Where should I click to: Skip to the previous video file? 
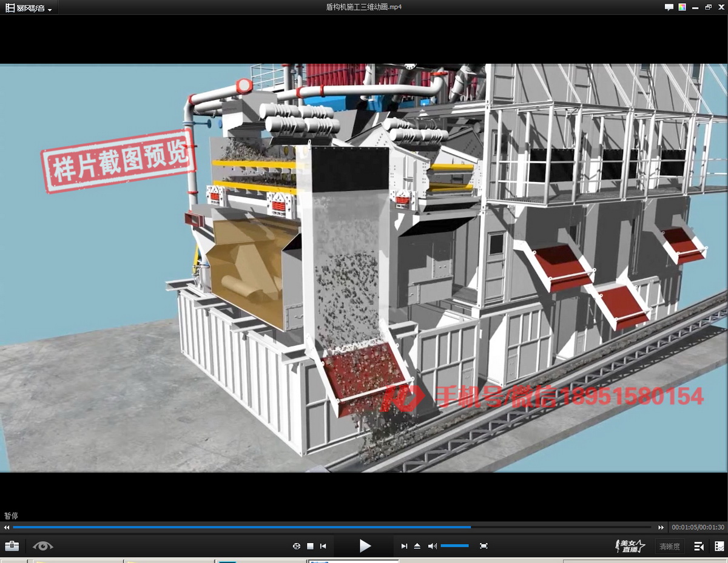(x=323, y=546)
